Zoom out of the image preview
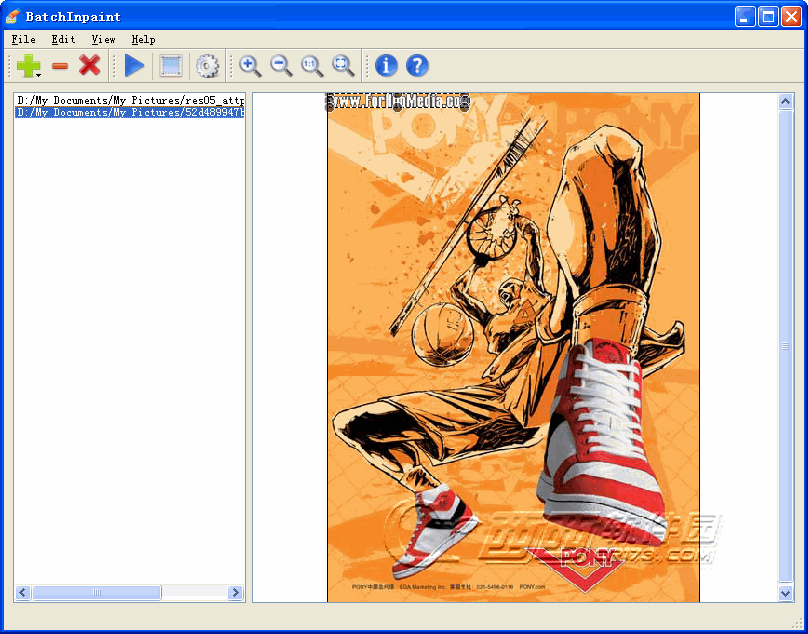Screen dimensions: 808x634 (282, 66)
